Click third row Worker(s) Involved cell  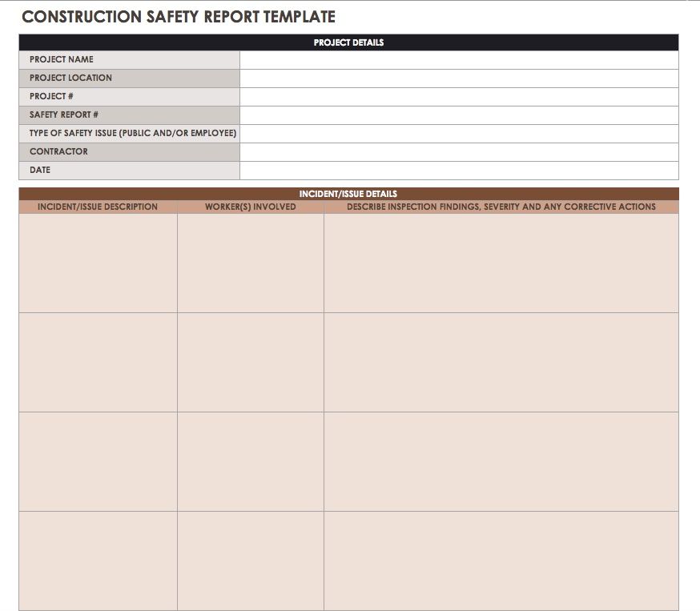[x=250, y=461]
